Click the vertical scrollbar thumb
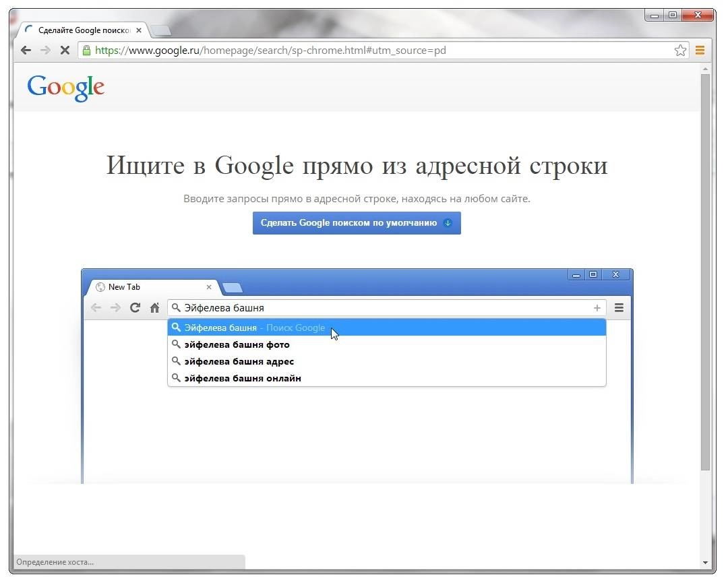 (x=705, y=272)
